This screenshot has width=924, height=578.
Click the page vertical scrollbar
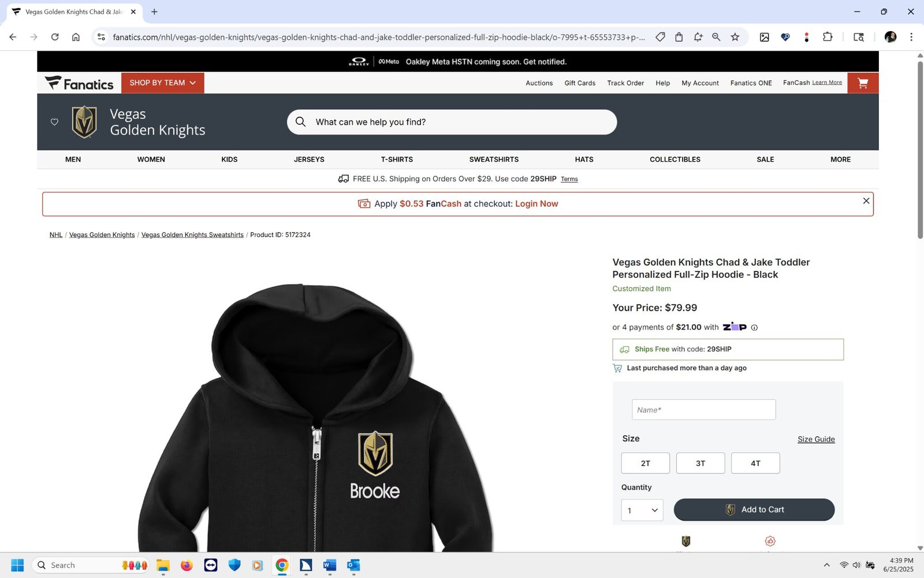[x=920, y=150]
